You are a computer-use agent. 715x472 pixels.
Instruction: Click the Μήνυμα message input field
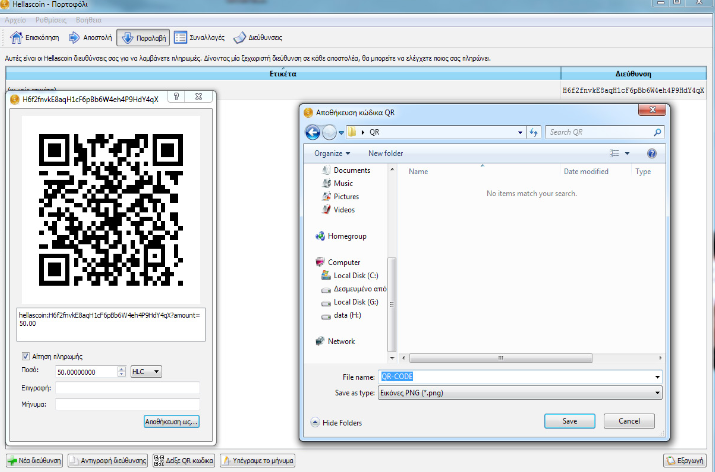coord(127,405)
